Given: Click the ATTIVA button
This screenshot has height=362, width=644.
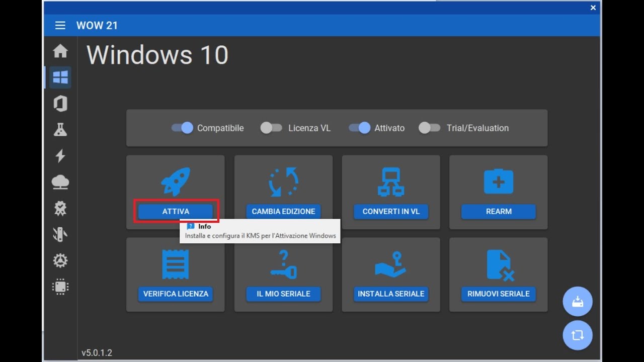Looking at the screenshot, I should coord(176,211).
